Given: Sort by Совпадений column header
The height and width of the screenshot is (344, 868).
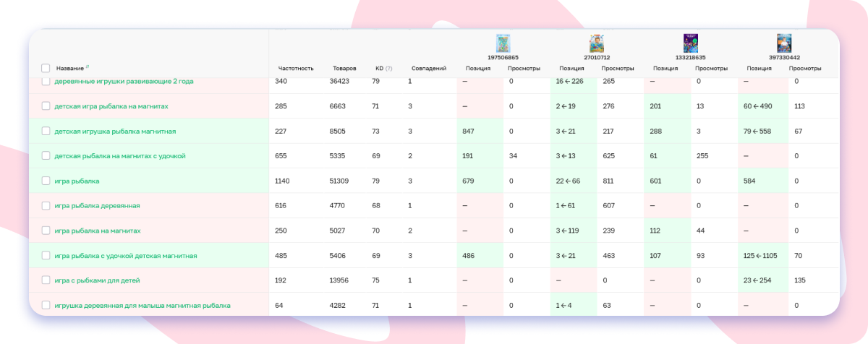Looking at the screenshot, I should 428,69.
